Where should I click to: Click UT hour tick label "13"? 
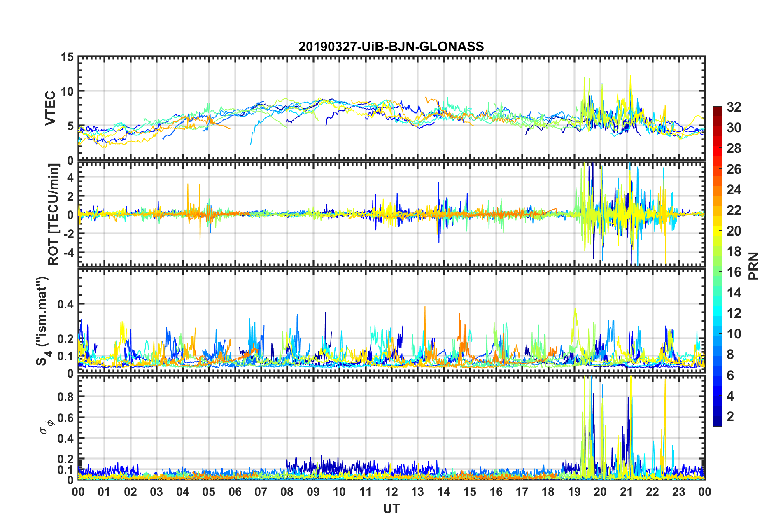[417, 492]
